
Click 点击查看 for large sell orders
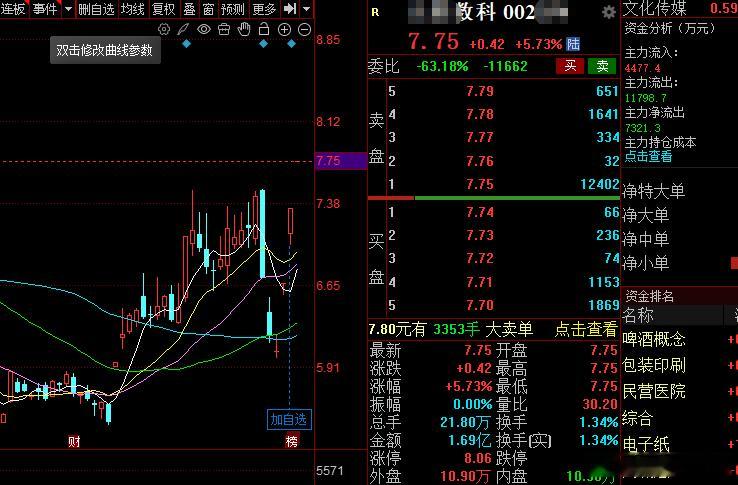click(x=586, y=329)
